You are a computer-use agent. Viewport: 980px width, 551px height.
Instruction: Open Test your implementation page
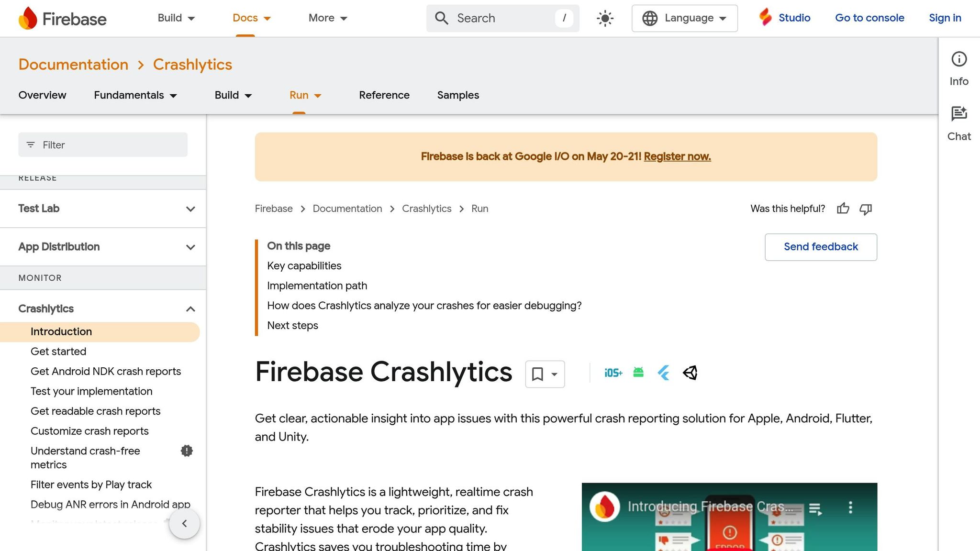(91, 391)
